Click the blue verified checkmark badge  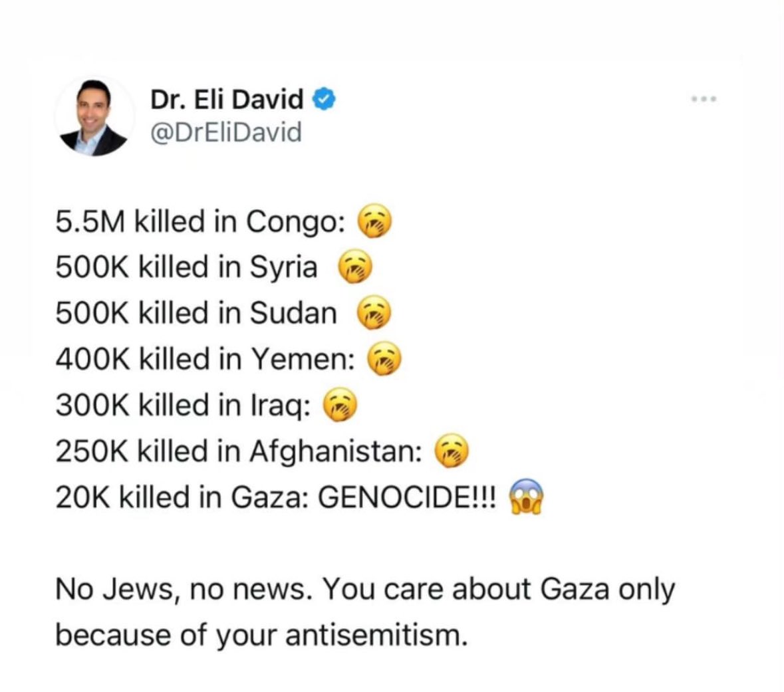pyautogui.click(x=324, y=99)
